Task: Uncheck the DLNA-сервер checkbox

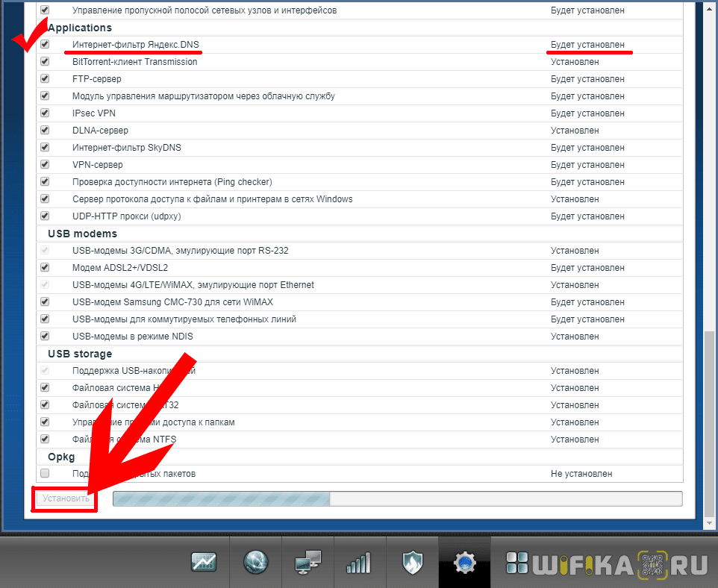Action: point(45,131)
